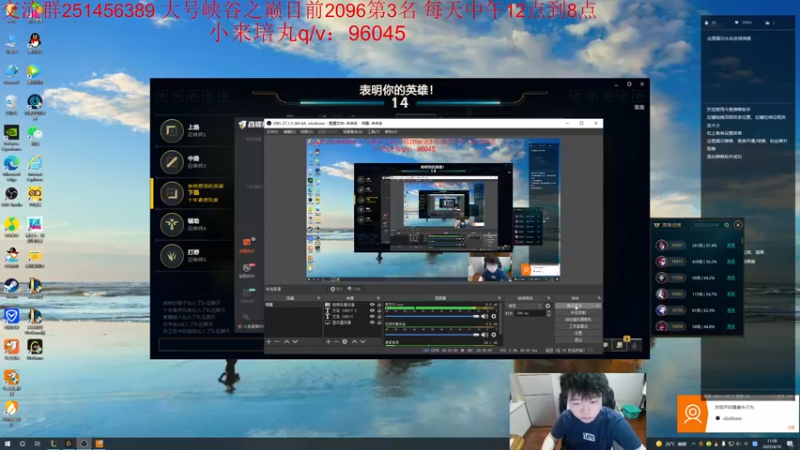Click the search icon in teammate stats panel
This screenshot has height=450, width=800.
pyautogui.click(x=727, y=225)
